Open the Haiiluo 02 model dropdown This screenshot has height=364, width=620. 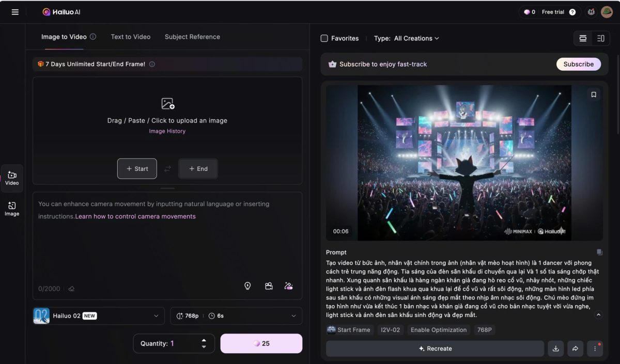(98, 315)
